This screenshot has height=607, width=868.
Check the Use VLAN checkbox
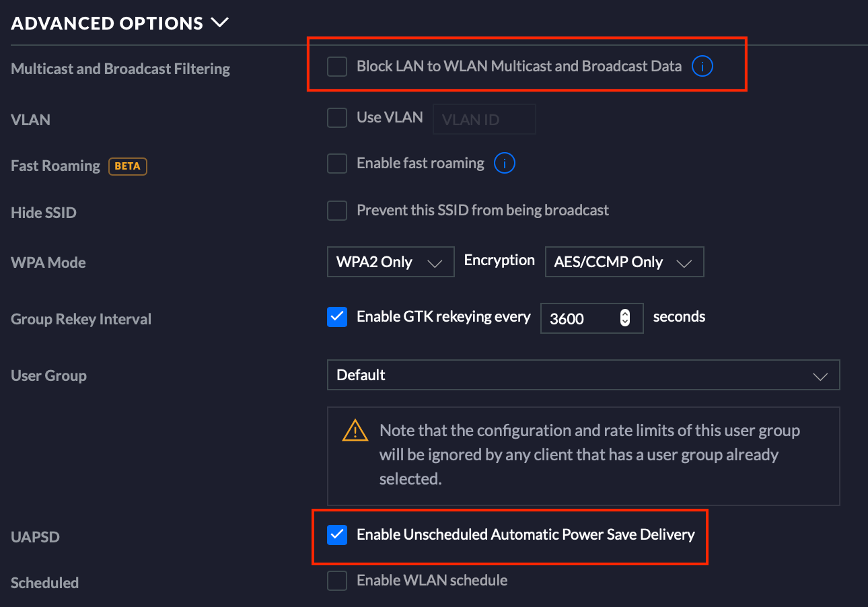click(x=337, y=118)
